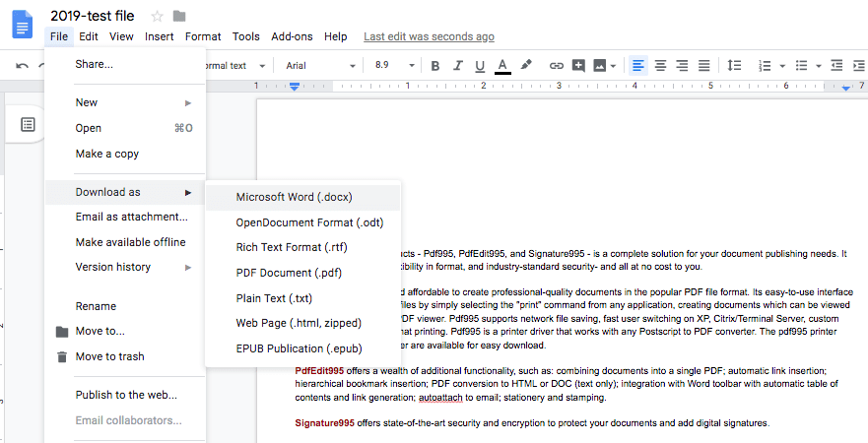Click the Bulleted list icon
868x443 pixels.
[x=801, y=66]
